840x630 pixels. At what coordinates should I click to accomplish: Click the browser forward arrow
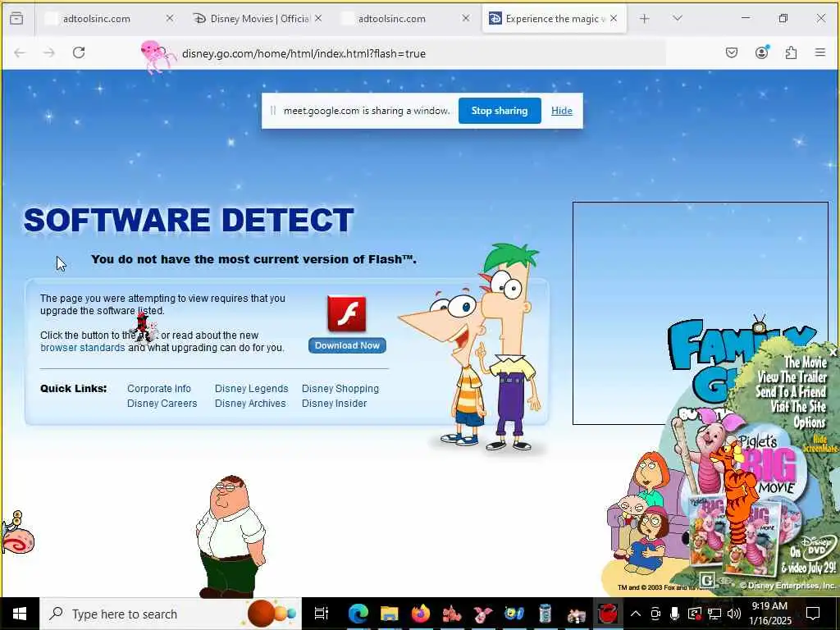coord(49,52)
